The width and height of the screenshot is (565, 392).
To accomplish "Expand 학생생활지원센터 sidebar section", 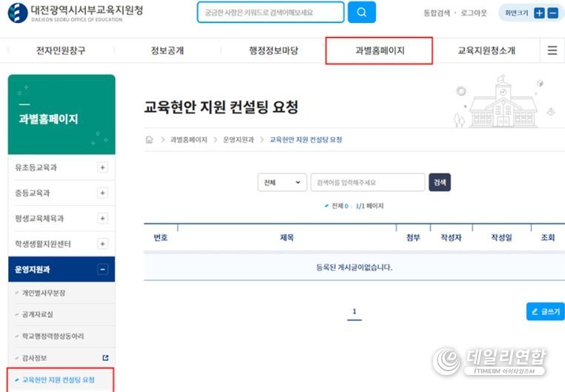I will click(x=102, y=244).
